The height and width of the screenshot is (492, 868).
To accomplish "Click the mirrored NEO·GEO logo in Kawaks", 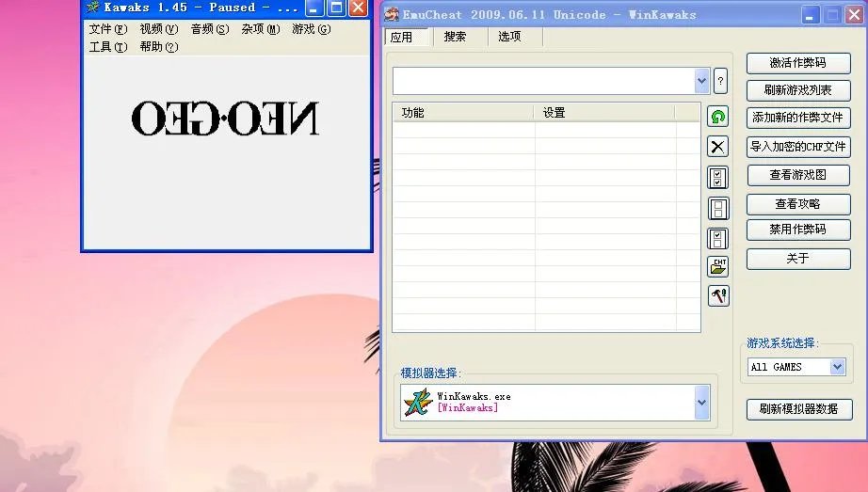I will tap(225, 119).
